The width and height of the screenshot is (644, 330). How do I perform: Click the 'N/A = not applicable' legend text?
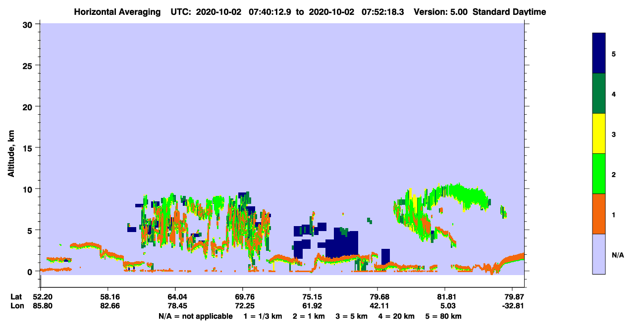[x=195, y=316]
